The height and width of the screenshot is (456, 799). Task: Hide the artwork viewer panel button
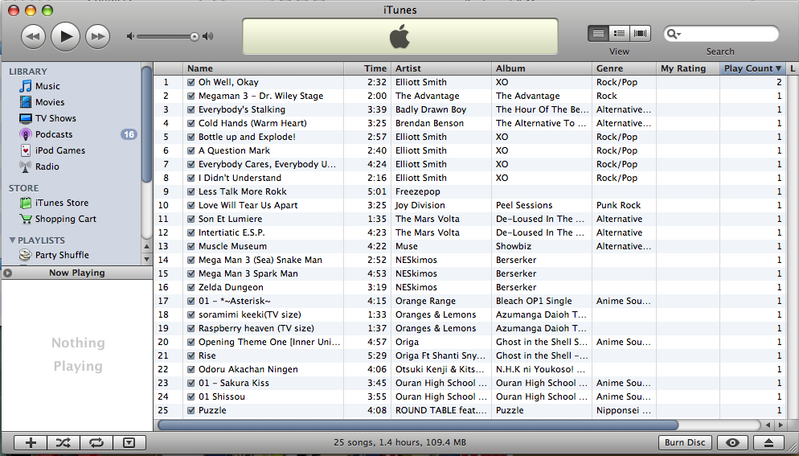tap(129, 442)
